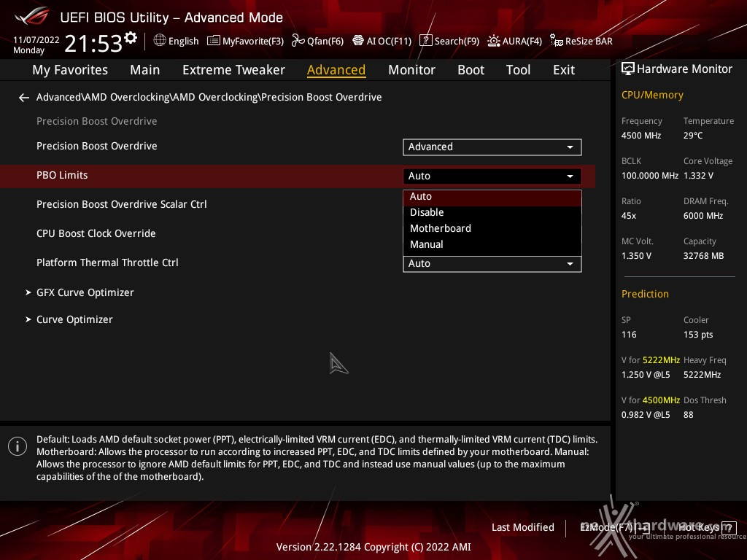Click AI OC(F11) button

tap(382, 41)
